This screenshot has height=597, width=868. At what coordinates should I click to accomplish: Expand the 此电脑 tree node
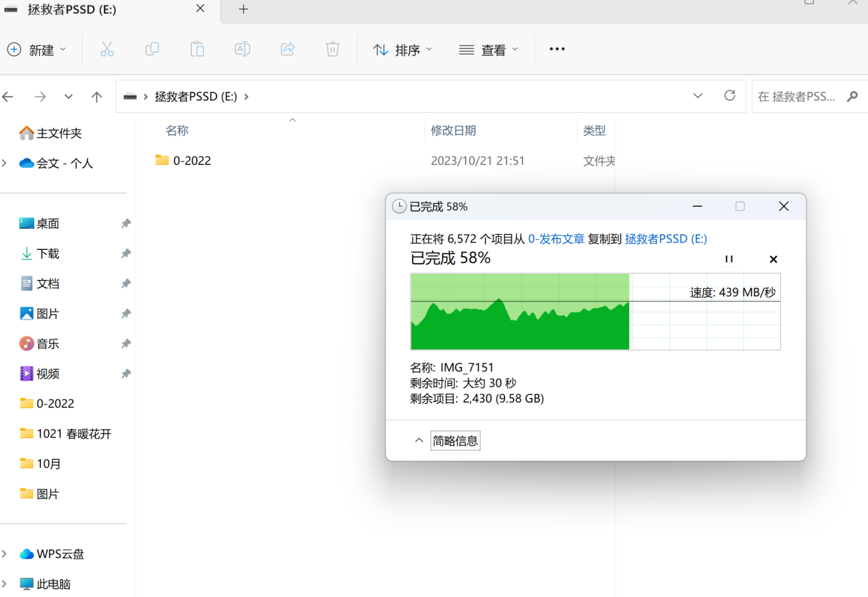[5, 584]
